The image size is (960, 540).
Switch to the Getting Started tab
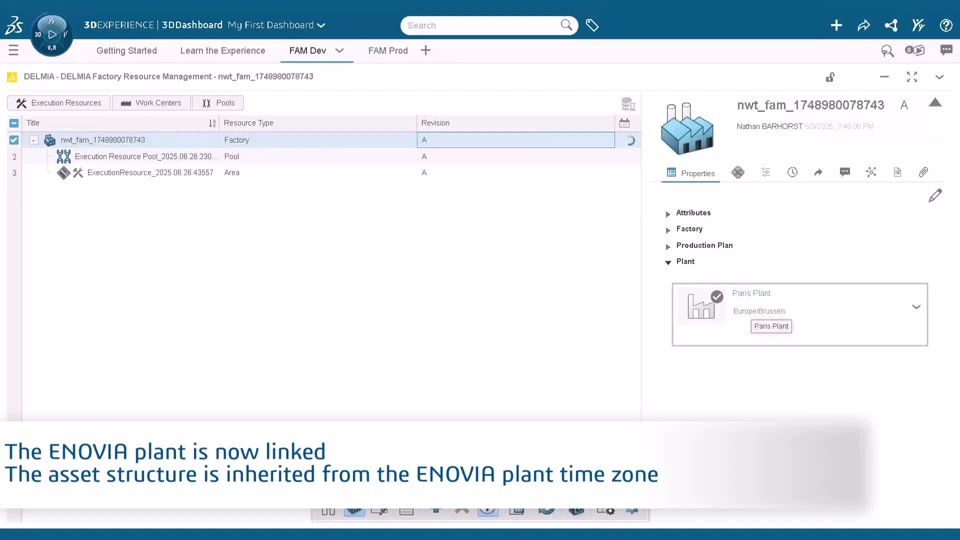(127, 51)
